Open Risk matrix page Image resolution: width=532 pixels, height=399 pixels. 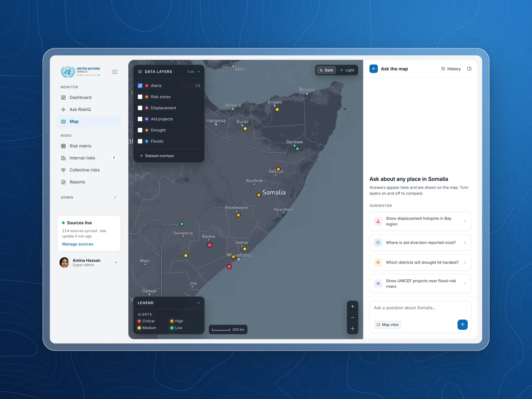coord(89,146)
